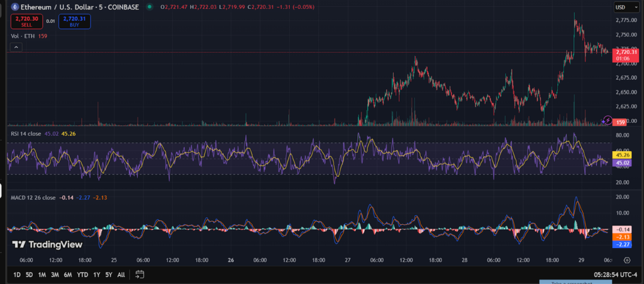Collapse the indicator legend with chevron
Image resolution: width=644 pixels, height=284 pixels.
(x=15, y=47)
